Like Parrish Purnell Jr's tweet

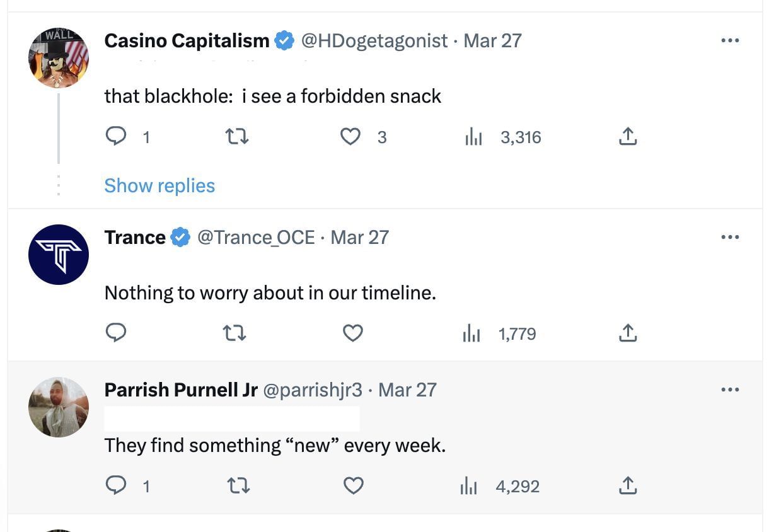pyautogui.click(x=354, y=485)
